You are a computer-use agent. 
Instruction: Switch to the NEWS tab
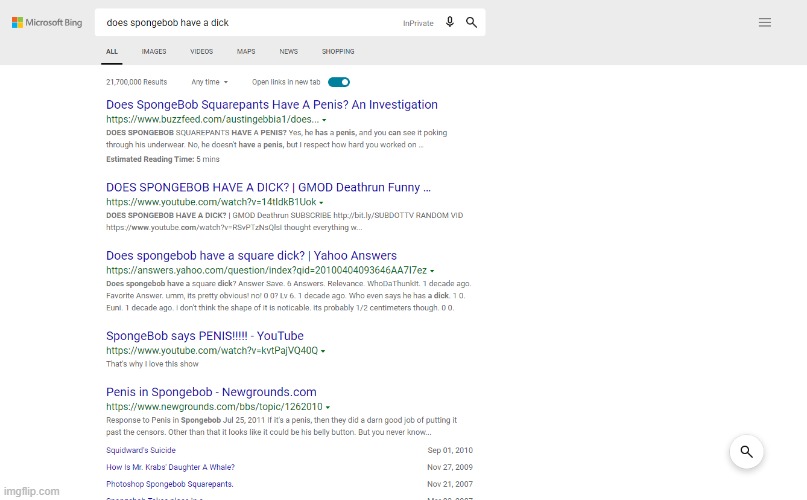coord(289,51)
